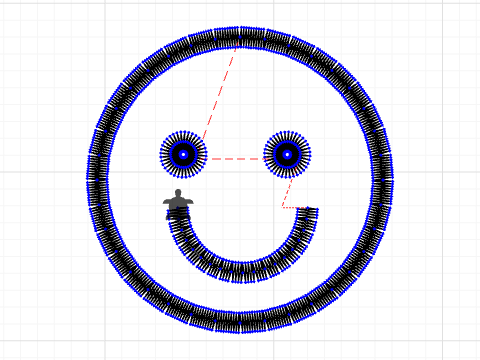Select the red dashed jump stitch between the eyes
The width and height of the screenshot is (480, 360).
(235, 159)
